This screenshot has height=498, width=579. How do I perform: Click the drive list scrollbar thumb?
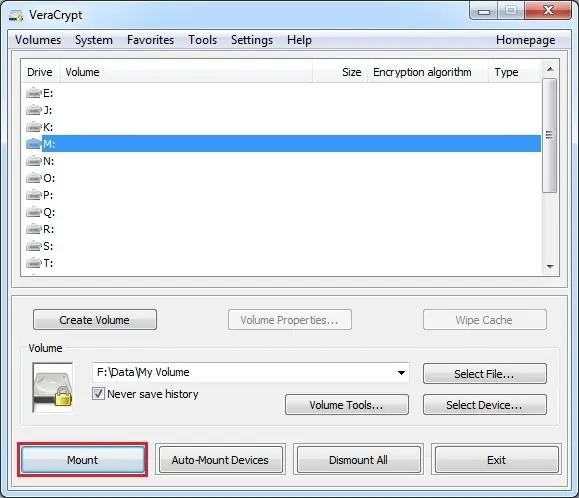pyautogui.click(x=550, y=135)
